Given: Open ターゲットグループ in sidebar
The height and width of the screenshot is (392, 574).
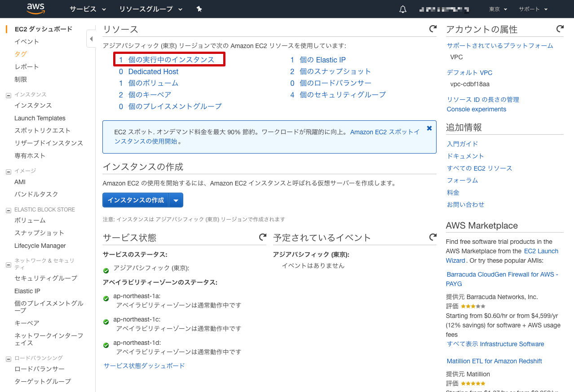Looking at the screenshot, I should pos(42,381).
